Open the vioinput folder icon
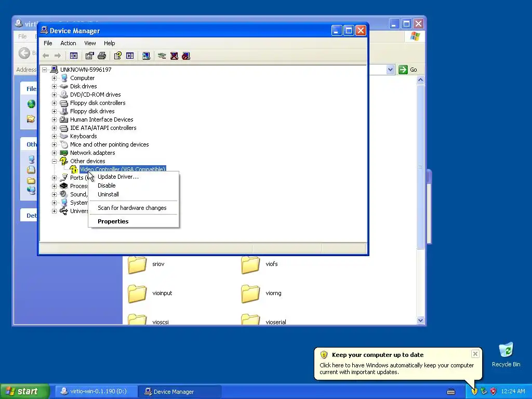The height and width of the screenshot is (399, 532). pos(137,294)
